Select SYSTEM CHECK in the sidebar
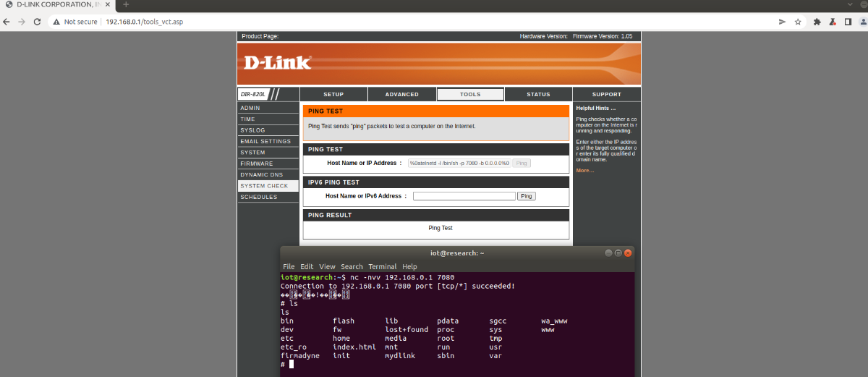This screenshot has width=868, height=377. pos(268,186)
